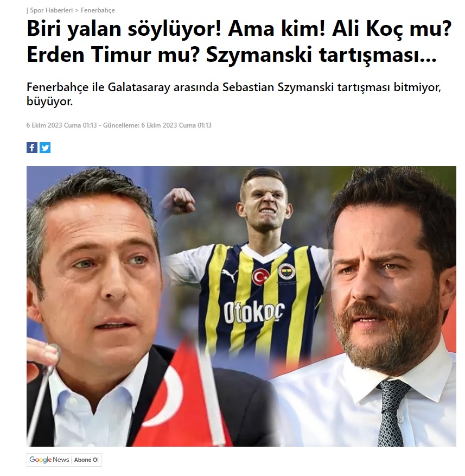The width and height of the screenshot is (465, 476).
Task: Subscribe using the Abone Ol button
Action: click(x=86, y=460)
